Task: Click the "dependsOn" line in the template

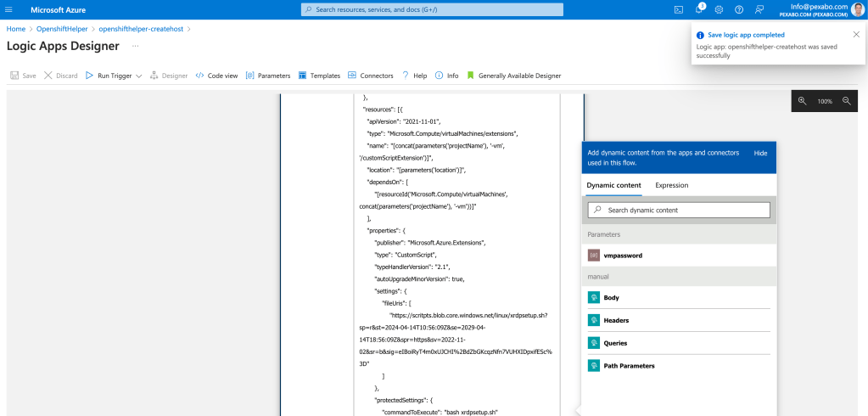Action: tap(388, 182)
